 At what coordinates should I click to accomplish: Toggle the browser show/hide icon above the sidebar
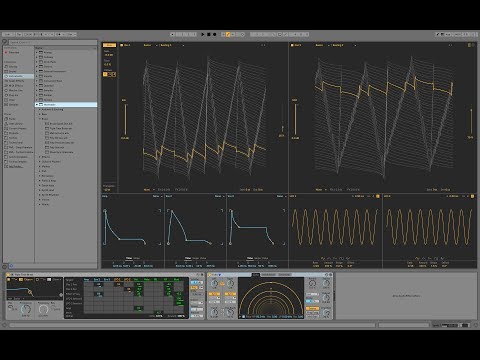[x=5, y=42]
